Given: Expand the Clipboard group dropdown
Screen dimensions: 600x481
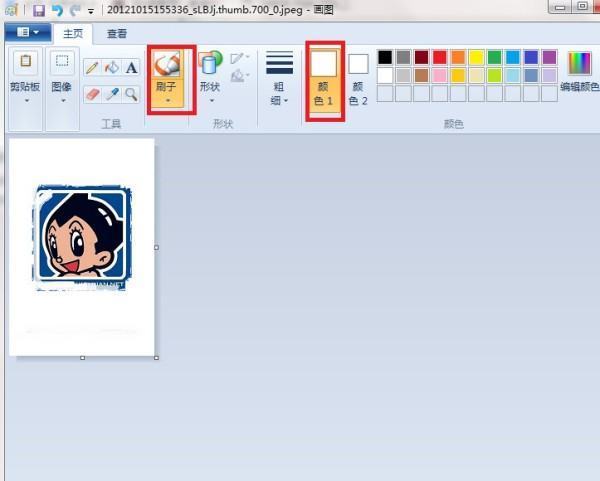Looking at the screenshot, I should (x=27, y=101).
